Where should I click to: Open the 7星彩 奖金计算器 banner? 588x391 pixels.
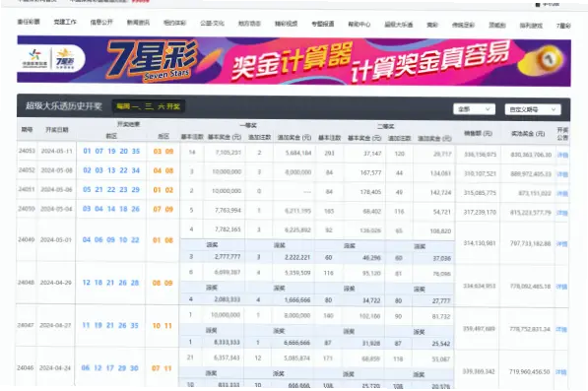point(294,60)
